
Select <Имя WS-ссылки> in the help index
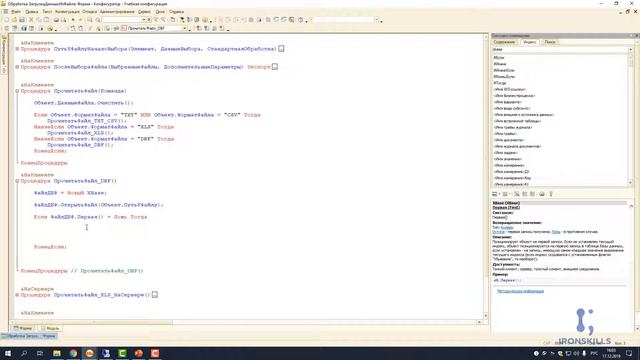[x=510, y=89]
